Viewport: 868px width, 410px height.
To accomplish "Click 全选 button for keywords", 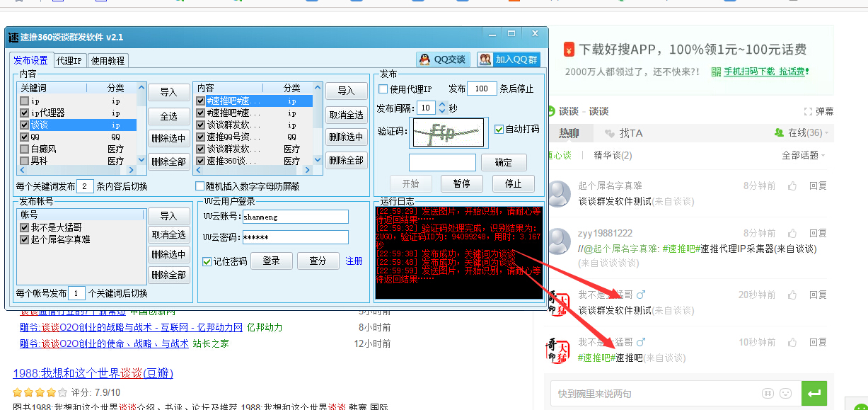I will tap(168, 115).
